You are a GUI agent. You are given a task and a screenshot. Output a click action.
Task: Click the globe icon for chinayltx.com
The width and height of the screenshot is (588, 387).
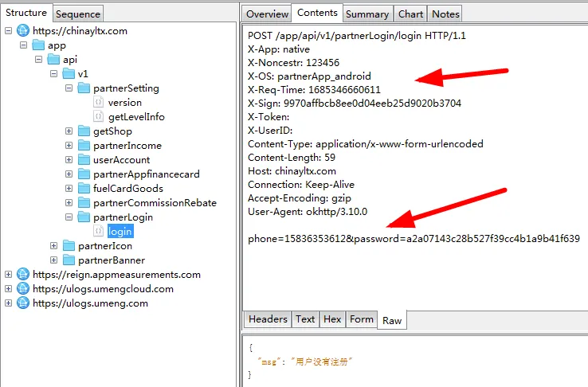[x=23, y=30]
